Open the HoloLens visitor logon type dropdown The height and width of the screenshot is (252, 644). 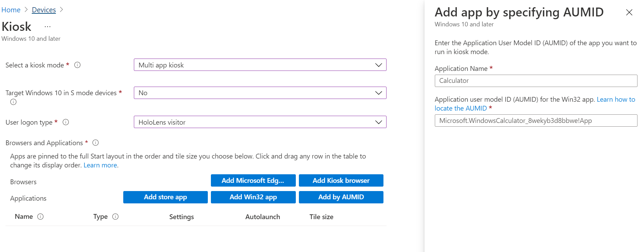point(260,122)
